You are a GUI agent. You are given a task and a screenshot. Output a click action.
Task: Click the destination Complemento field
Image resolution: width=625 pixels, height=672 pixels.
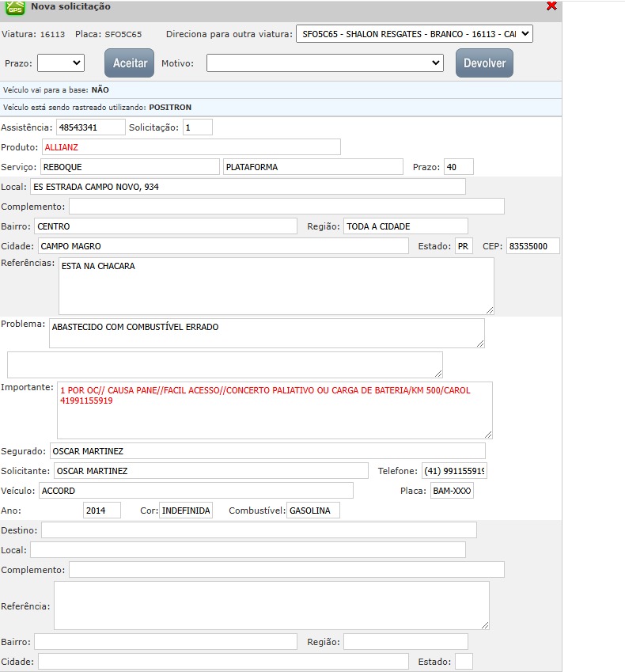[x=286, y=569]
